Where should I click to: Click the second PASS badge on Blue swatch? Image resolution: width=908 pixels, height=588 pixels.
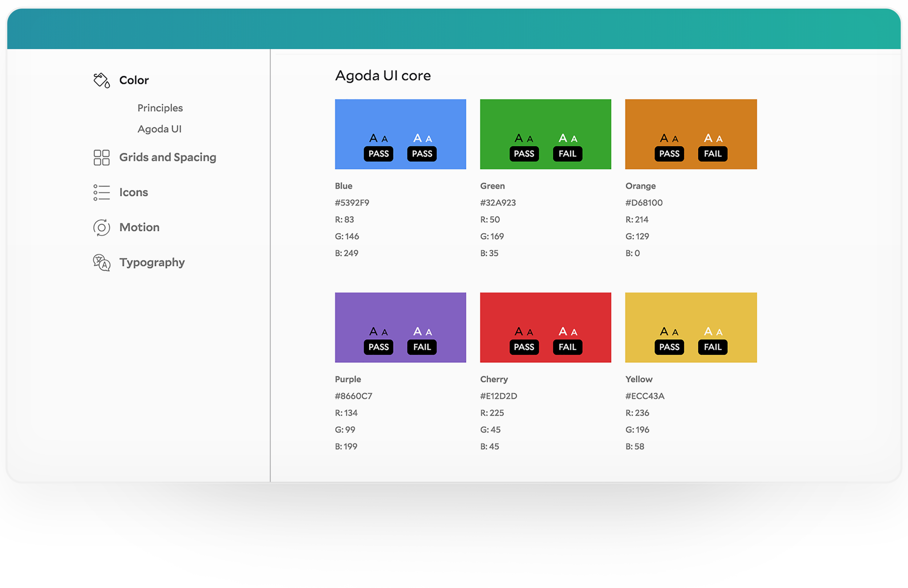click(x=422, y=154)
